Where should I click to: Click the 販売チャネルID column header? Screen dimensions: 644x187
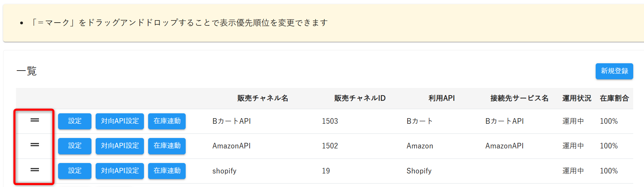click(x=360, y=98)
